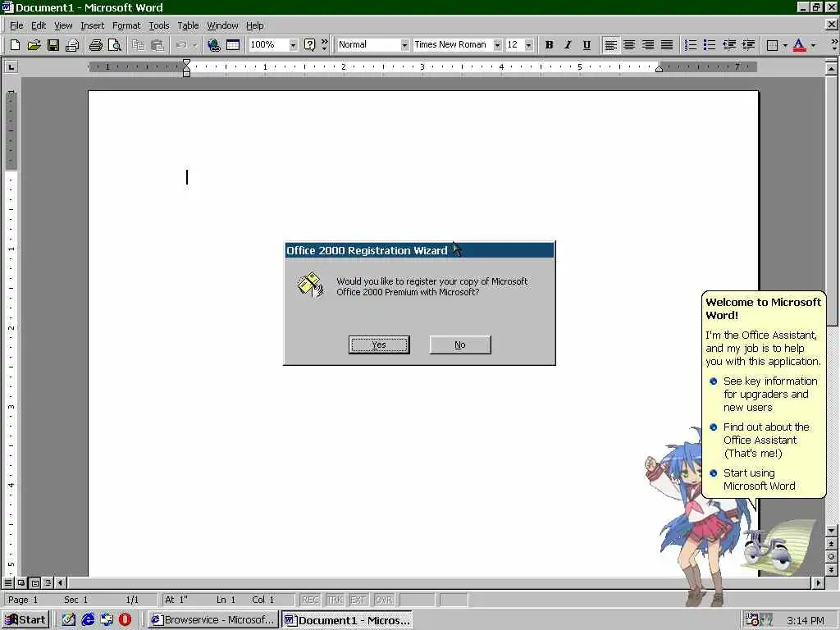
Task: Open the Web toolbar globe icon
Action: tap(214, 45)
